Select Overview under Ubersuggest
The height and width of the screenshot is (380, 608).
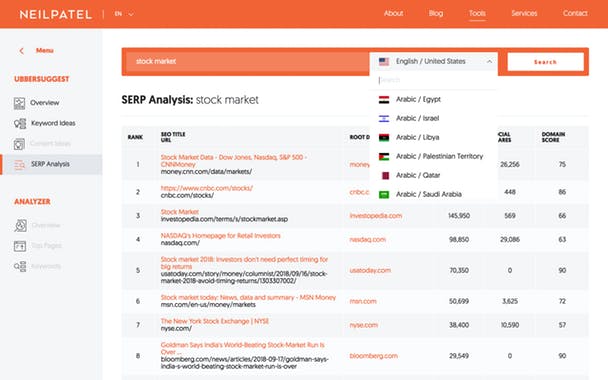coord(45,103)
